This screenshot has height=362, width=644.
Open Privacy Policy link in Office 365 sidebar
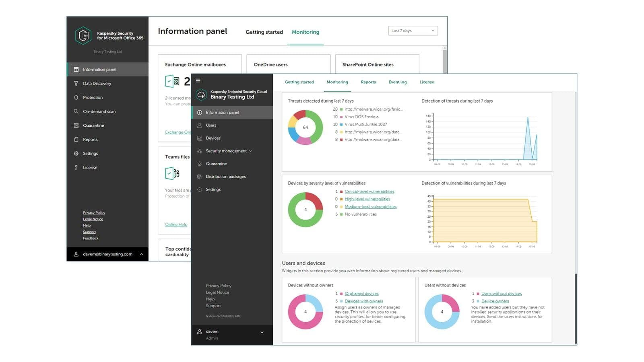pos(94,213)
